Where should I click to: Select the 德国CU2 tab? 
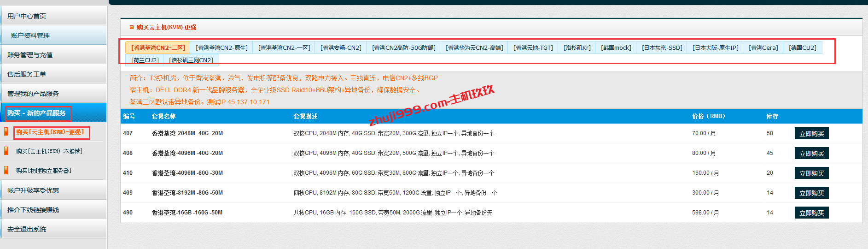click(802, 47)
